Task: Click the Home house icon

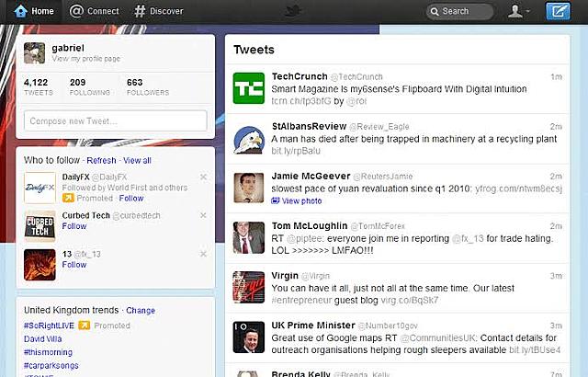Action: (x=20, y=11)
